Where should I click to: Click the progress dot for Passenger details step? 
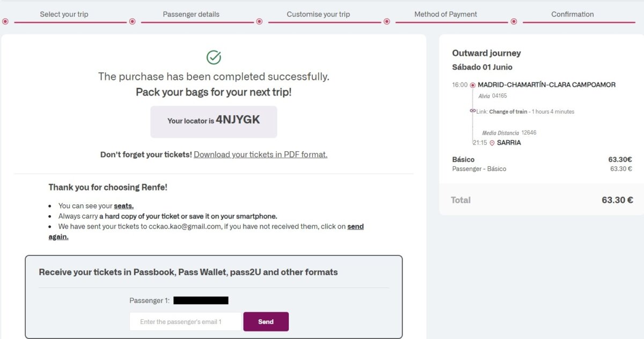(132, 21)
